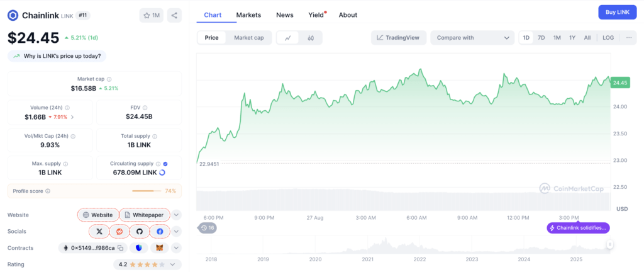Copy the contract address
The width and height of the screenshot is (644, 272).
coord(120,247)
